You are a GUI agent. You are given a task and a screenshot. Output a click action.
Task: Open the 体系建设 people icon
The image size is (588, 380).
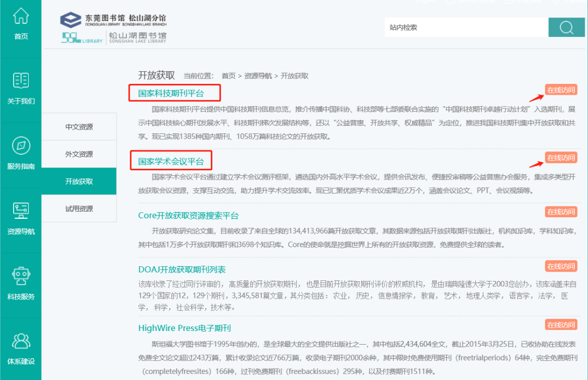(x=21, y=341)
